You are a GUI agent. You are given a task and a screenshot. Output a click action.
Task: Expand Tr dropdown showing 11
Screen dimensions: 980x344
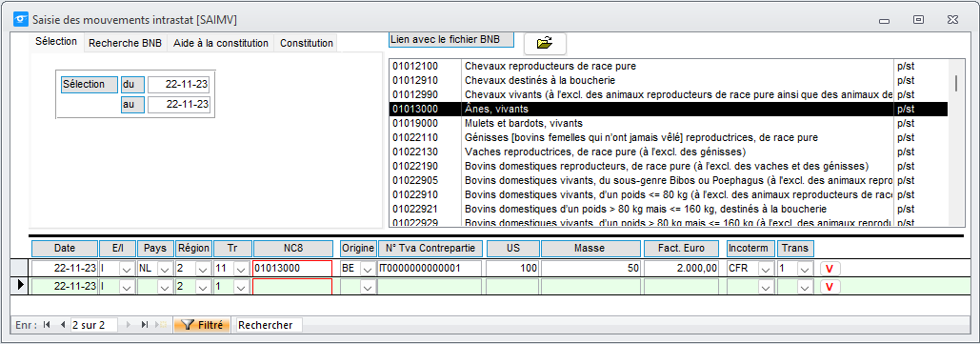(241, 269)
